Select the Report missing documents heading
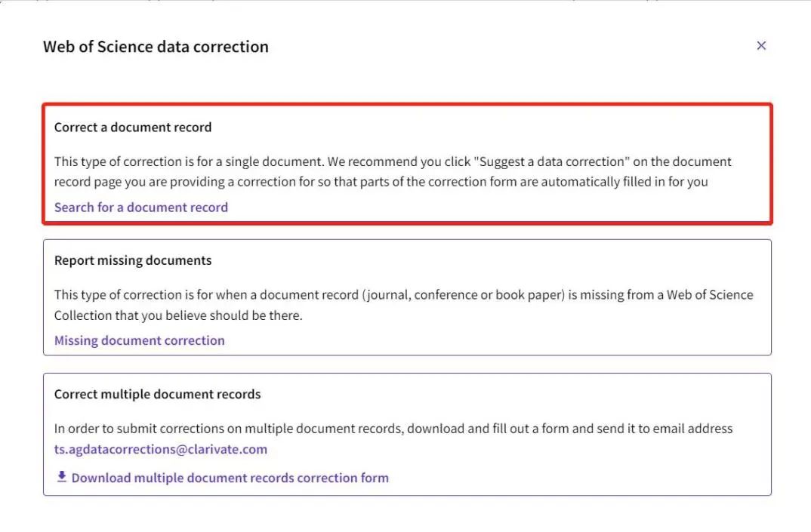Screen dimensions: 811x532 [133, 260]
